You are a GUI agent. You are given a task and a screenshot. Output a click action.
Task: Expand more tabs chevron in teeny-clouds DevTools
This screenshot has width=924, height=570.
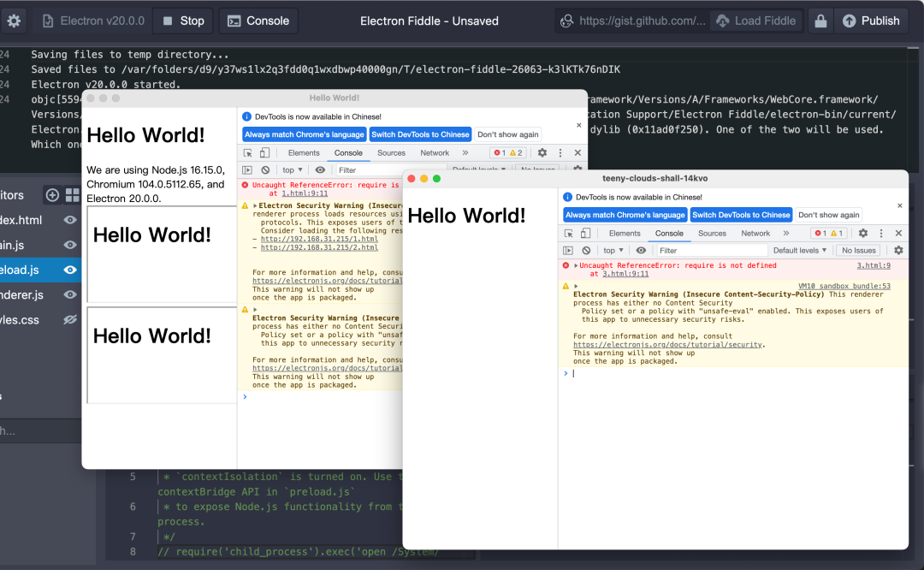(x=786, y=234)
